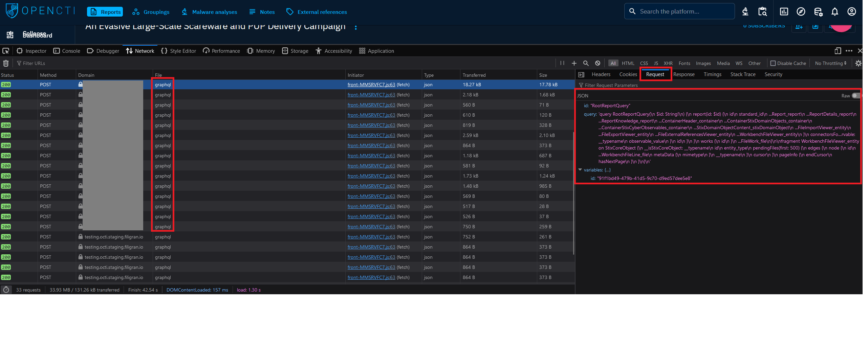This screenshot has width=868, height=346.
Task: Focus the Filter URLs input
Action: pos(284,63)
